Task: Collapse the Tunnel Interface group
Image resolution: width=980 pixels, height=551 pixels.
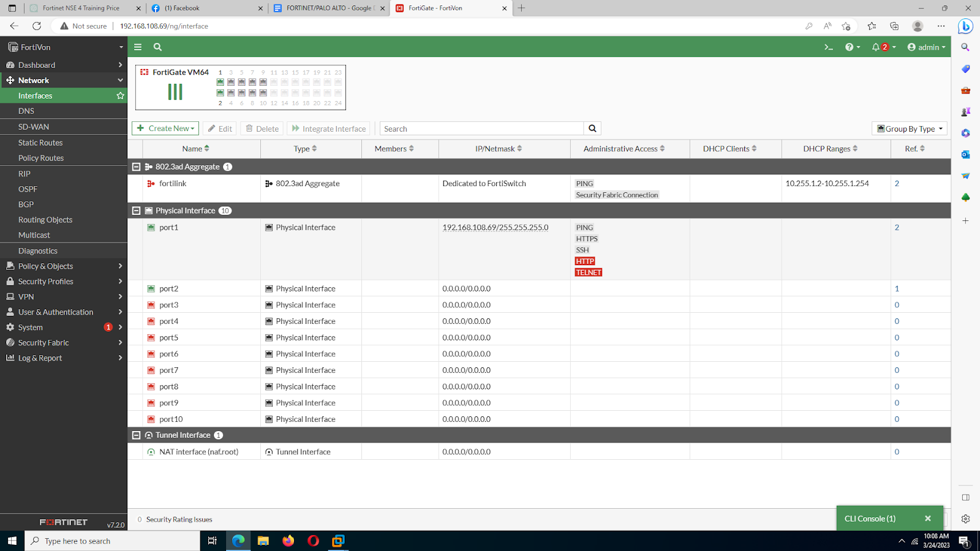Action: (137, 435)
